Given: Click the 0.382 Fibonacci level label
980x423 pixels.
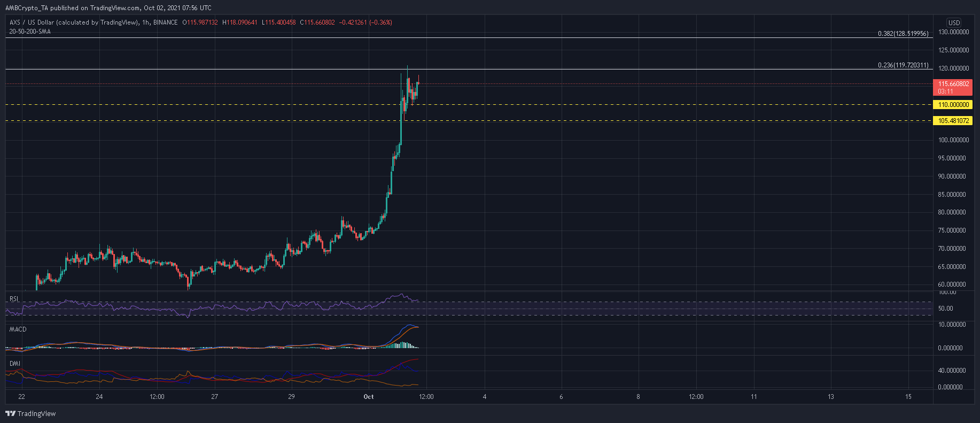Looking at the screenshot, I should click(x=904, y=34).
